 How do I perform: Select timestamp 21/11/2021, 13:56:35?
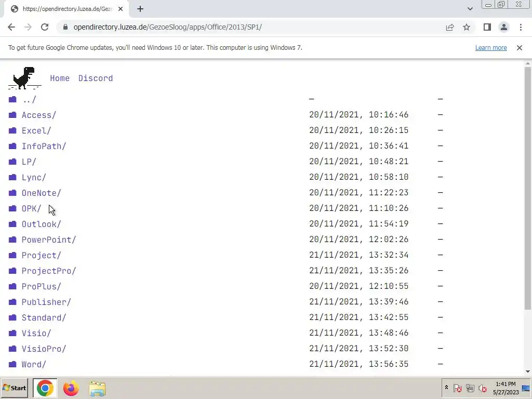tap(358, 364)
